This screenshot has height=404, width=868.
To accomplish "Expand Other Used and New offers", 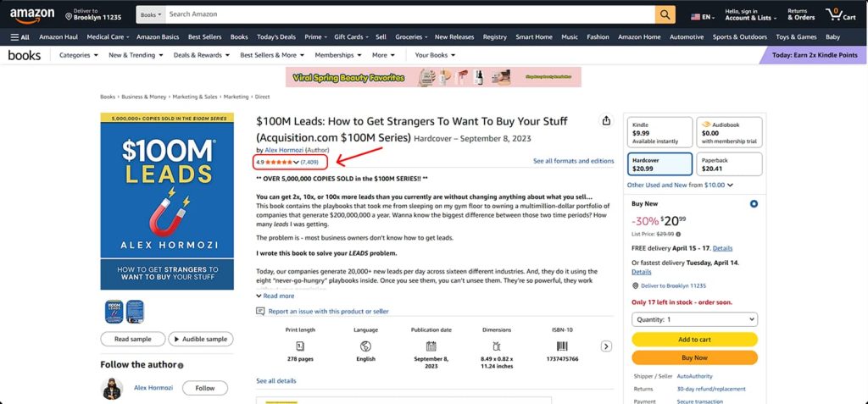I will tap(680, 185).
